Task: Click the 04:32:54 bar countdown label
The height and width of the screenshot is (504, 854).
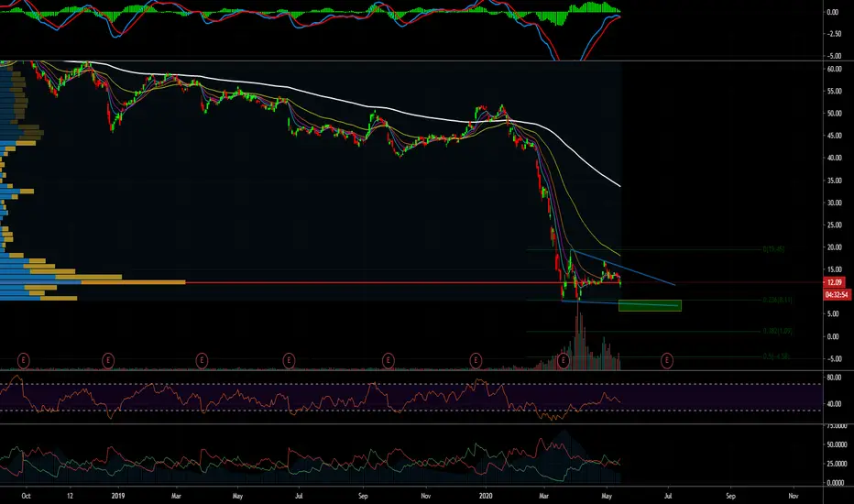Action: [x=837, y=295]
